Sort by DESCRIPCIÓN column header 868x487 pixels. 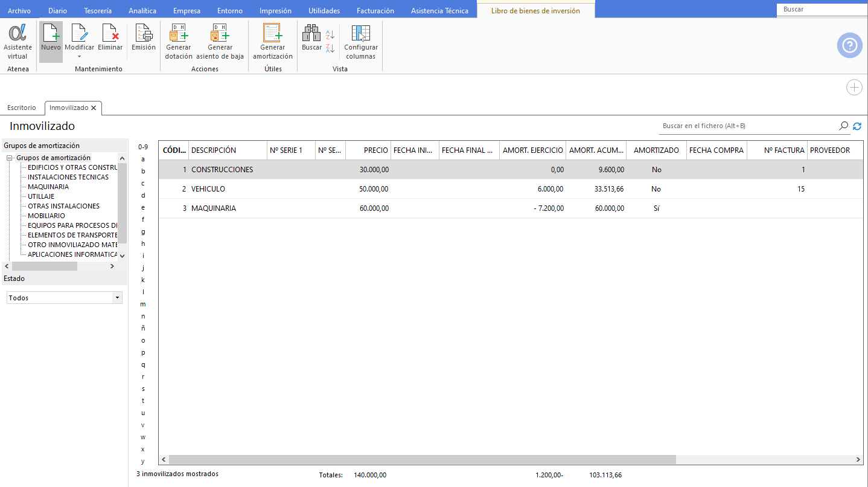[228, 150]
